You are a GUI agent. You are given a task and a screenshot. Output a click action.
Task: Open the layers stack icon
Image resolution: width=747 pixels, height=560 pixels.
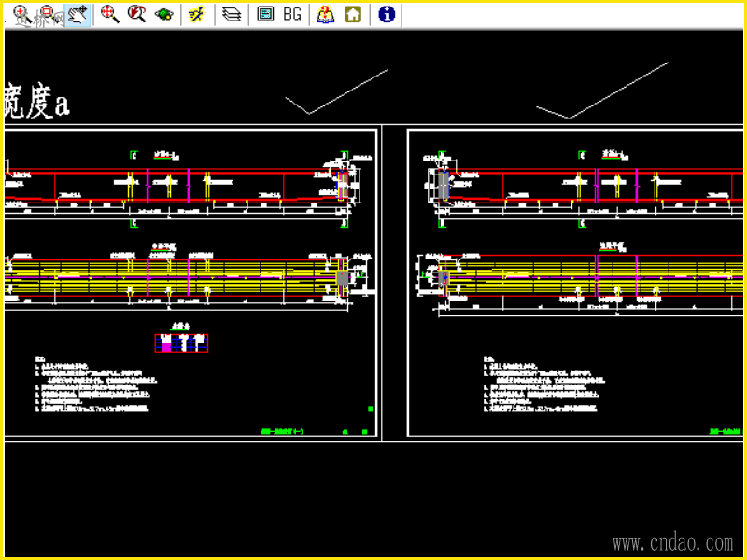click(x=232, y=15)
